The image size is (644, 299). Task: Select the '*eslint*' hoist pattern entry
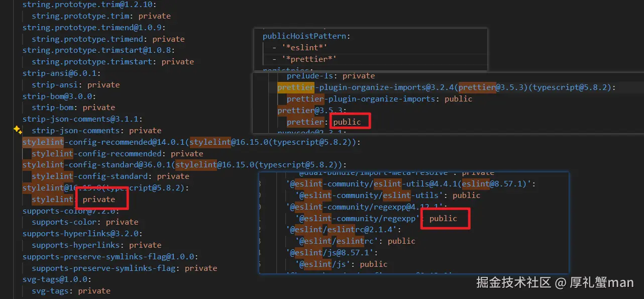coord(305,48)
